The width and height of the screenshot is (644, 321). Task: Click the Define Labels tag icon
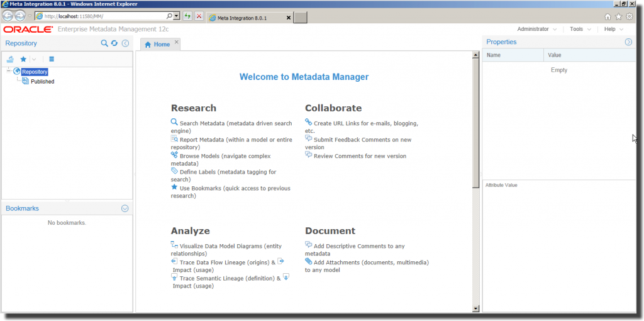(175, 171)
